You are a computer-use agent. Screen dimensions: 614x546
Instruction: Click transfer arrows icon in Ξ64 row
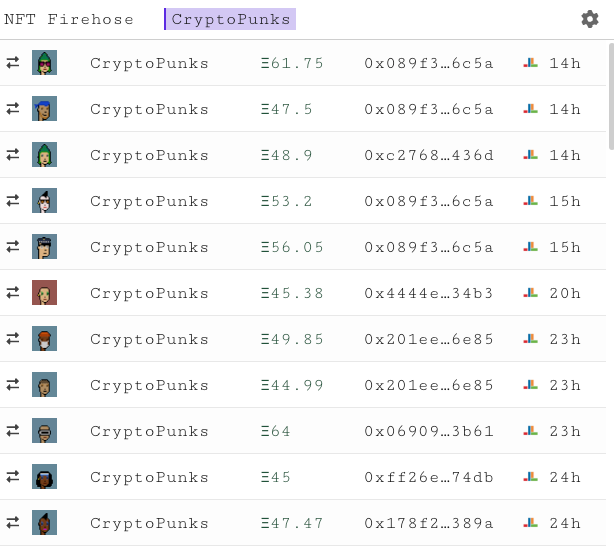click(x=13, y=431)
